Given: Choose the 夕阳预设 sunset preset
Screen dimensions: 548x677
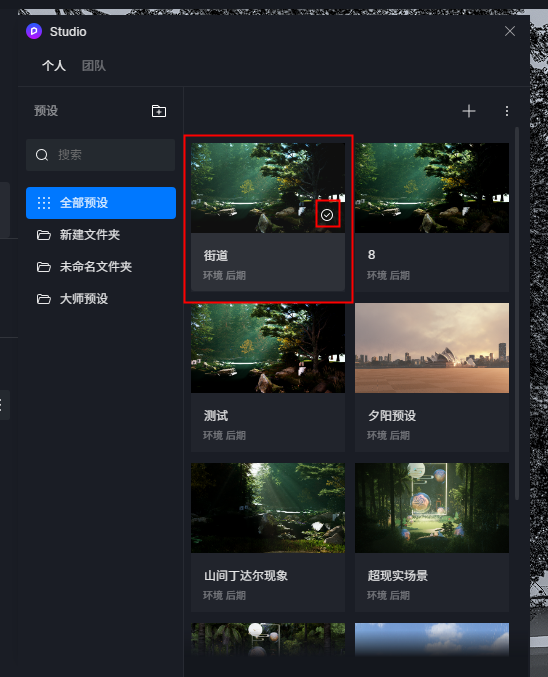Looking at the screenshot, I should 432,377.
